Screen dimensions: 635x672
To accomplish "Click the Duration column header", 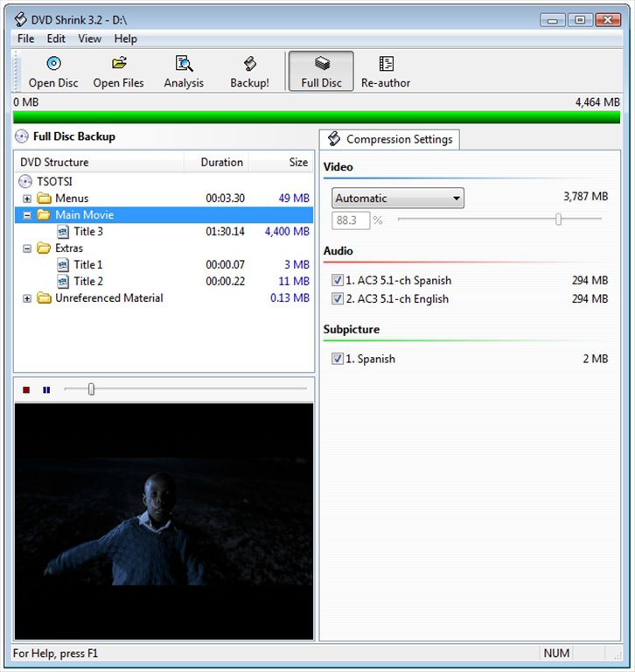I will 216,162.
